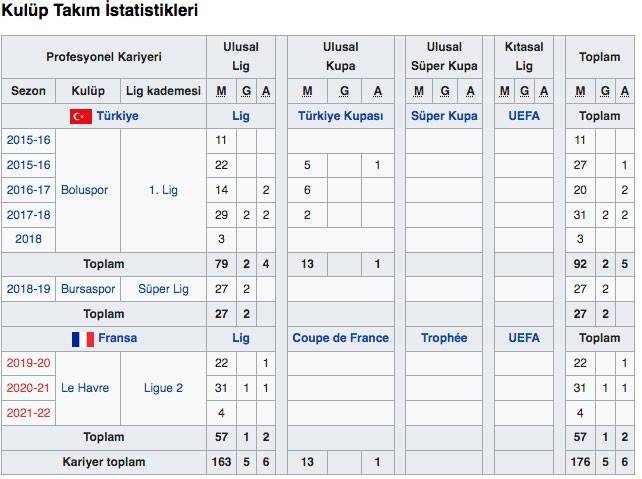Open the Coupe de France link

[x=341, y=338]
